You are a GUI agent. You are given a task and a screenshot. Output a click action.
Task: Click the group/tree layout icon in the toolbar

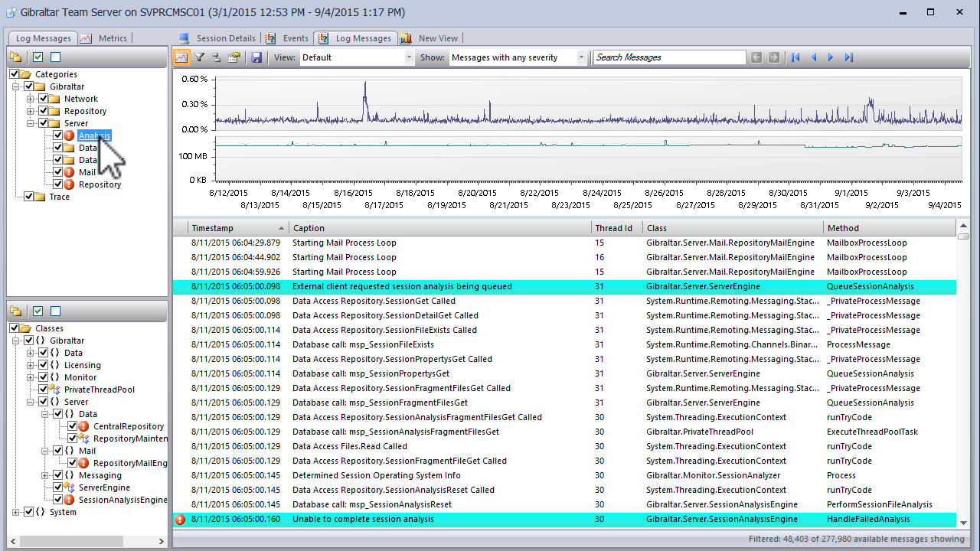(217, 57)
